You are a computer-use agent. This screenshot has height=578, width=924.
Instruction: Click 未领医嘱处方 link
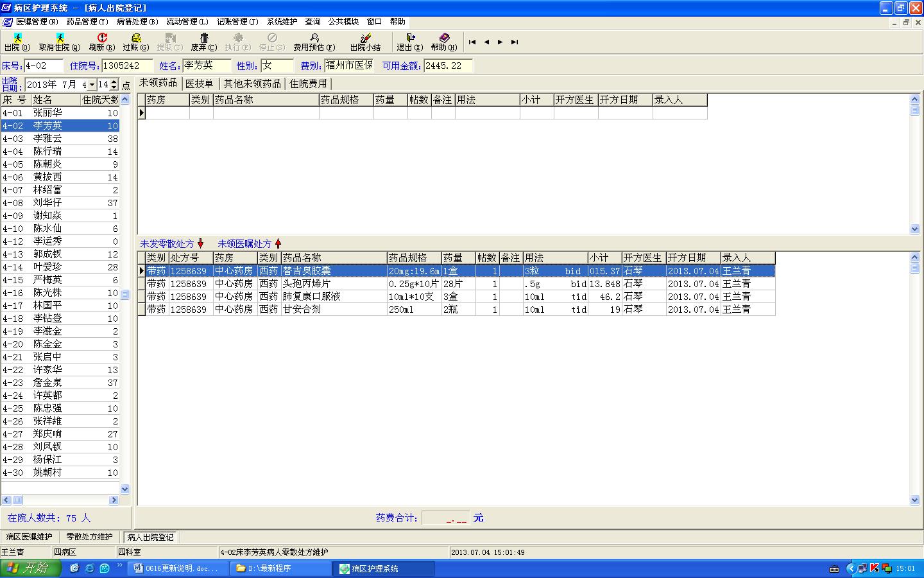tap(245, 244)
